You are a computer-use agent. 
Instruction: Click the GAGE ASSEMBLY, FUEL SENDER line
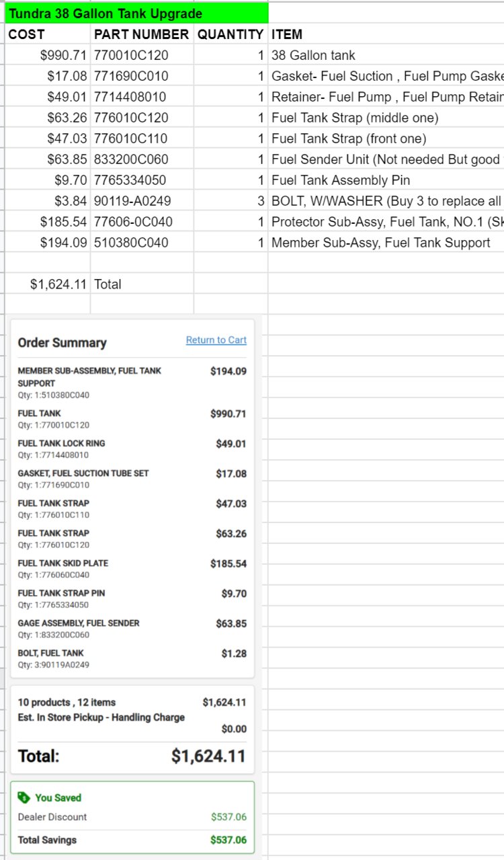click(132, 629)
